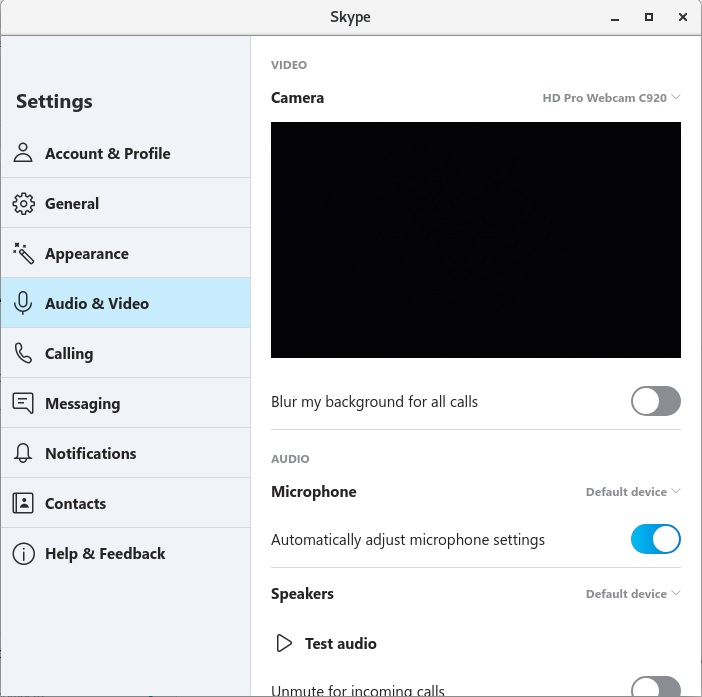
Task: Click the Notifications bell icon
Action: 23,453
